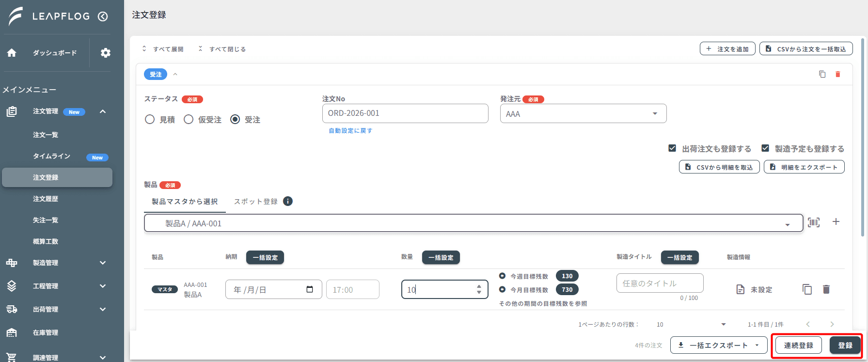Uncheck 出荷注文も登録する checkbox
The width and height of the screenshot is (868, 362).
672,148
